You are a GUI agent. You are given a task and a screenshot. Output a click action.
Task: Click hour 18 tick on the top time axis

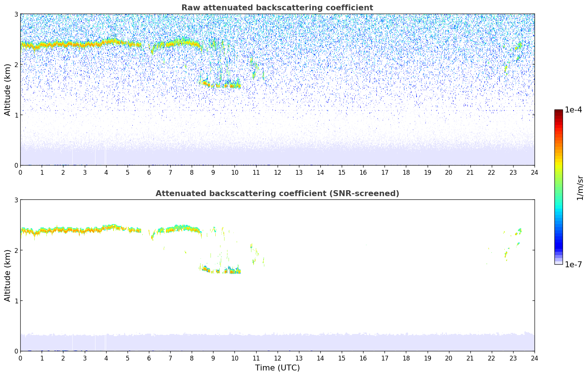[406, 172]
